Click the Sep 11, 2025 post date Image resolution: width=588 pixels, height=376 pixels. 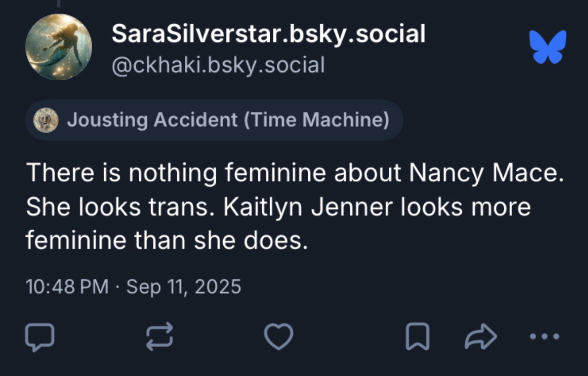[x=183, y=287]
